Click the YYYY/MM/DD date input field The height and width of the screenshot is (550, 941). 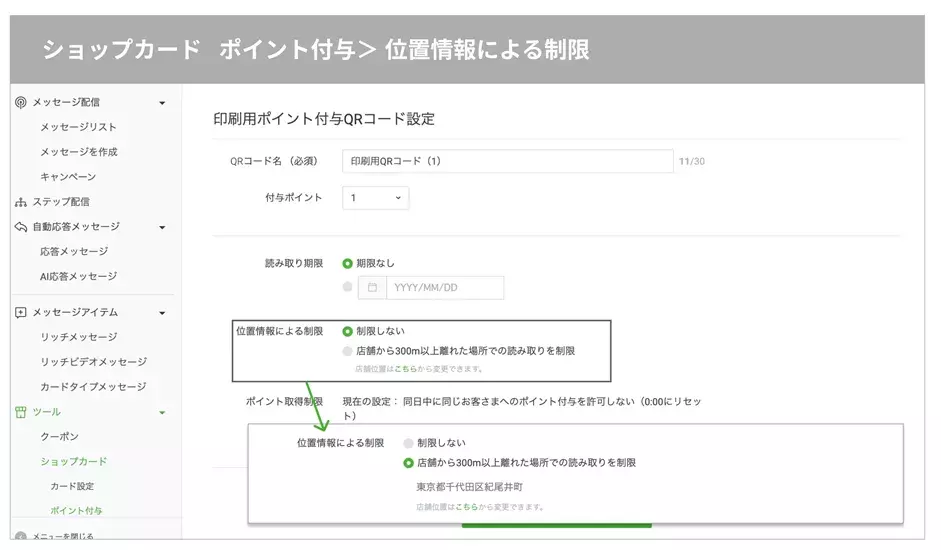tap(444, 288)
